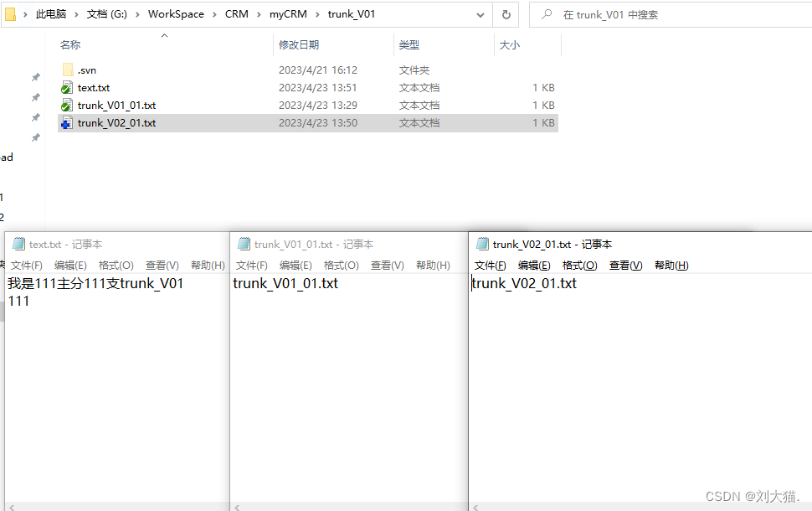The image size is (812, 511).
Task: Open 格式(O) menu in trunk_V02_01.txt Notepad
Action: pyautogui.click(x=579, y=266)
